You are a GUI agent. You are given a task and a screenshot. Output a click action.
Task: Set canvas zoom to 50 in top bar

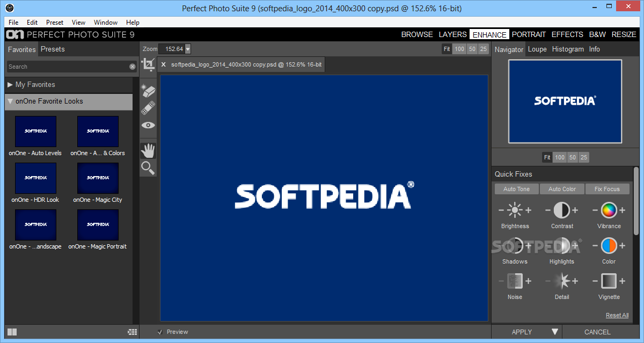click(472, 49)
